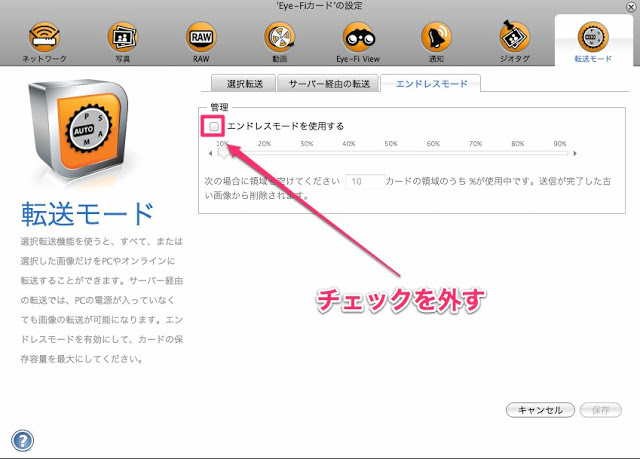
Task: Click the percentage input field showing 10
Action: point(365,181)
